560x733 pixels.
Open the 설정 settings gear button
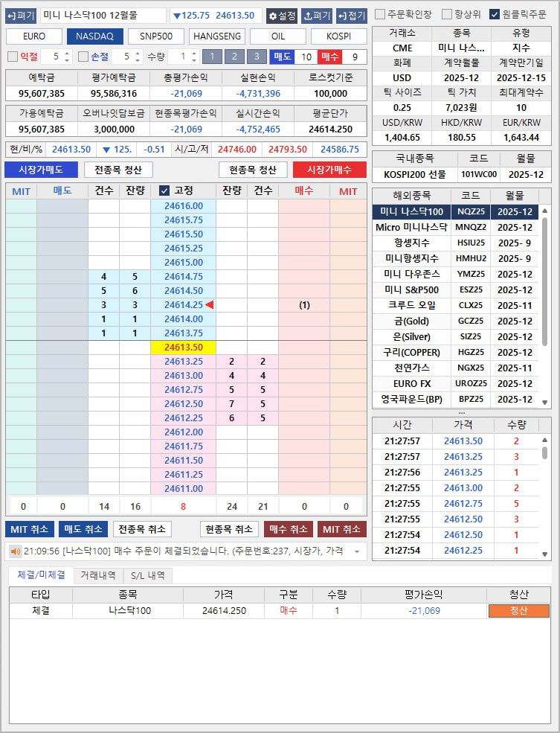coord(282,16)
